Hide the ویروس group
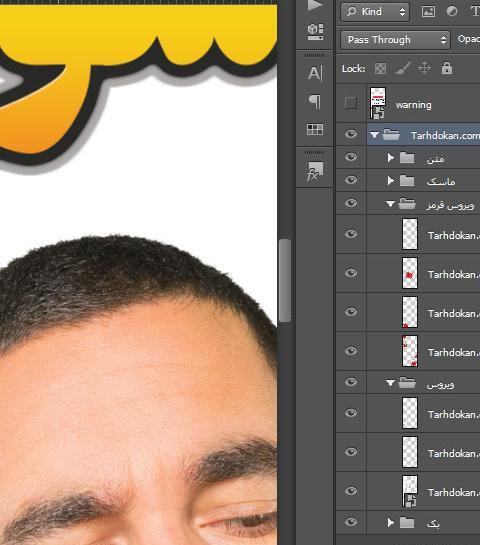This screenshot has height=545, width=480. tap(351, 382)
